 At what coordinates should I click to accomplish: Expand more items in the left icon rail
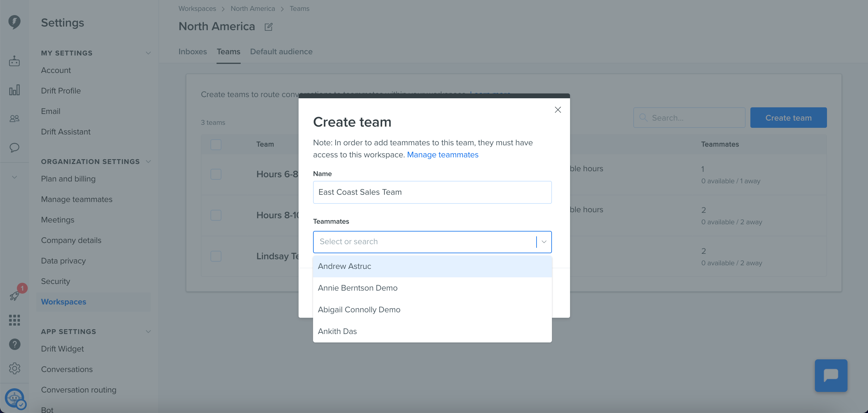pyautogui.click(x=14, y=177)
